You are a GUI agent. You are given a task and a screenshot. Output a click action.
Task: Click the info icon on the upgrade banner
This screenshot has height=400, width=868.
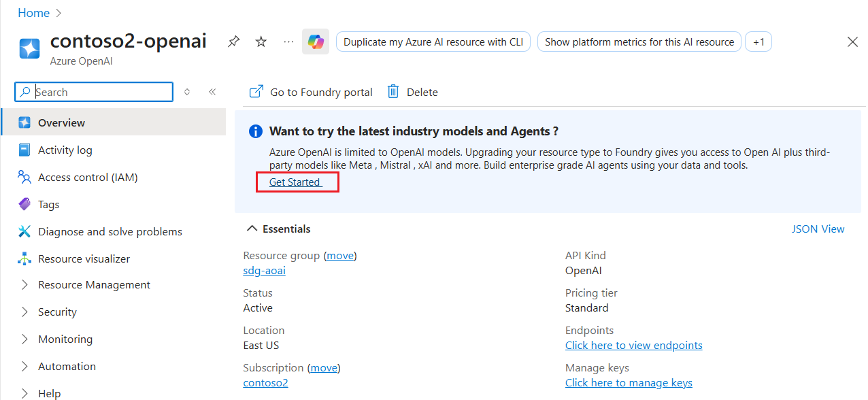255,131
